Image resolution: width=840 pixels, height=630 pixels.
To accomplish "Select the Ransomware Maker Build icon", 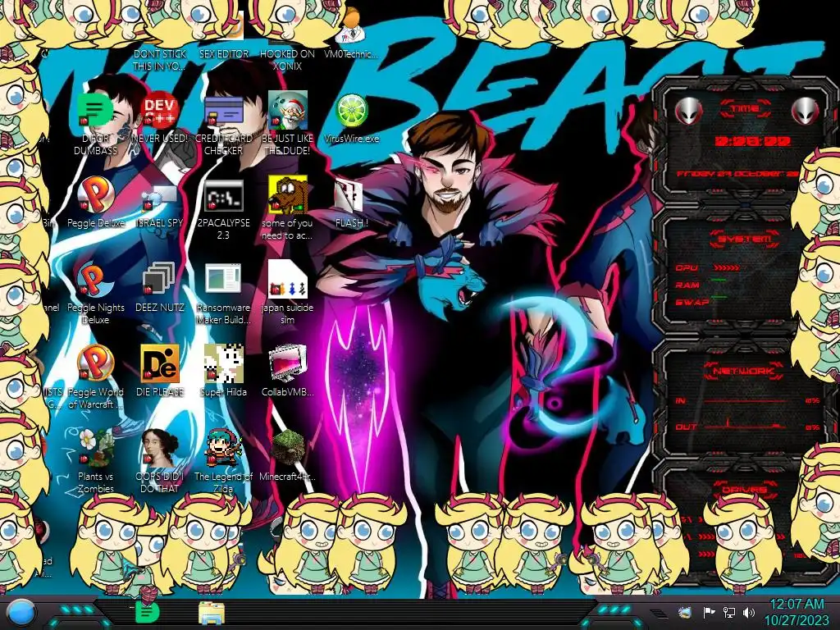I will point(223,280).
